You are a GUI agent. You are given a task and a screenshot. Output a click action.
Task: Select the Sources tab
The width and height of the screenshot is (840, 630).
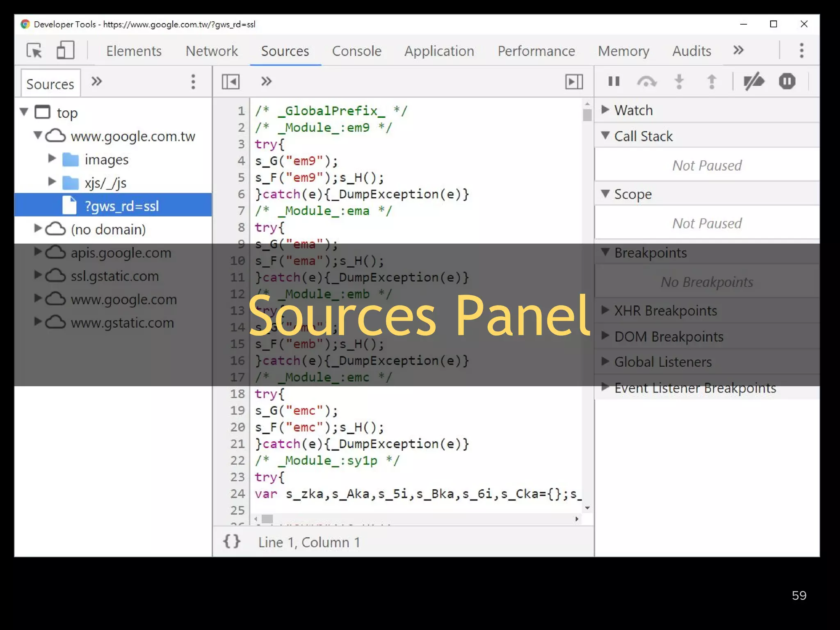(x=285, y=51)
